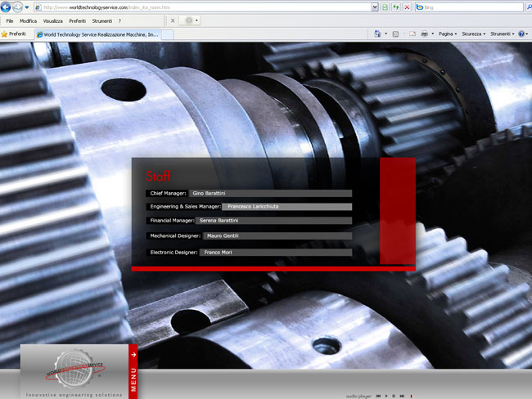Open the Visualizza menu
The height and width of the screenshot is (399, 532).
[53, 21]
